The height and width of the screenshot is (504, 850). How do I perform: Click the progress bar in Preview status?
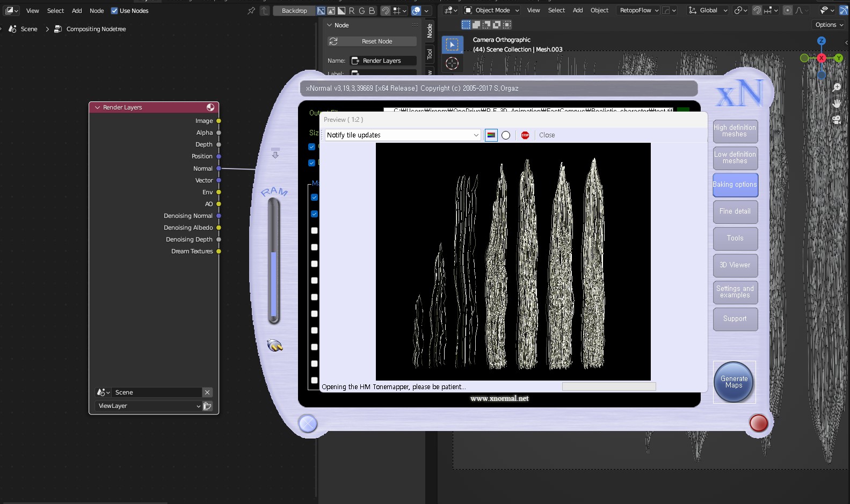(609, 386)
